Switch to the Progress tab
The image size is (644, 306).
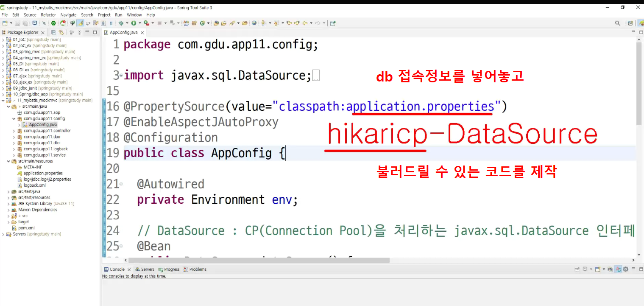(169, 270)
